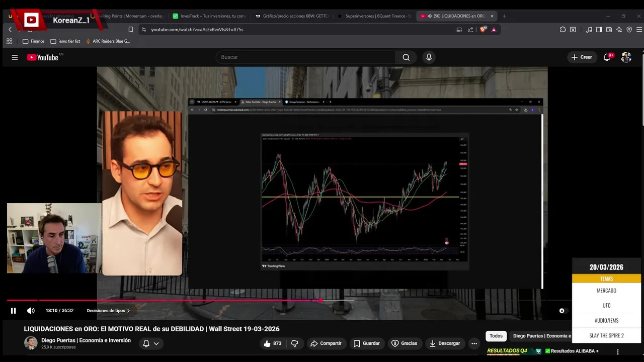Click the video title 'LIQUIDACIONES en ORO'
Image resolution: width=644 pixels, height=362 pixels.
[x=151, y=329]
